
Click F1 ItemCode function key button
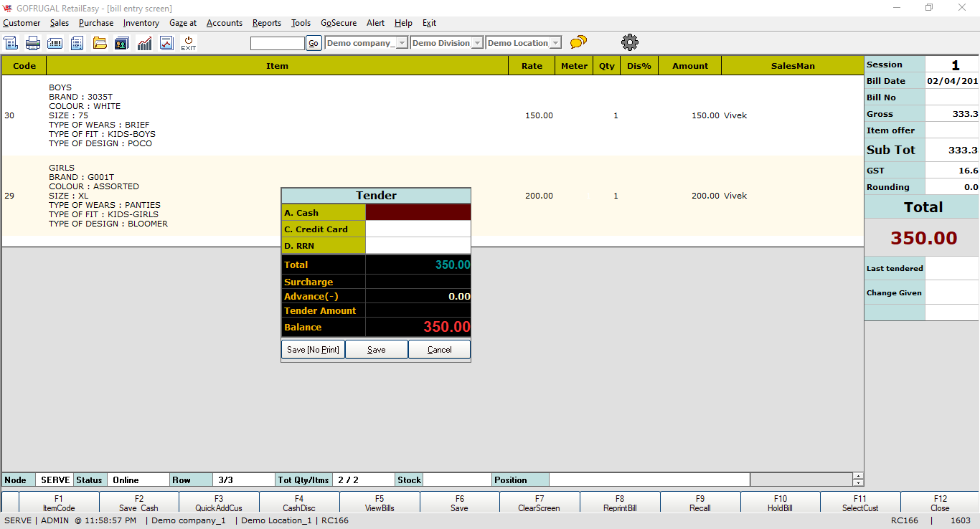(59, 503)
